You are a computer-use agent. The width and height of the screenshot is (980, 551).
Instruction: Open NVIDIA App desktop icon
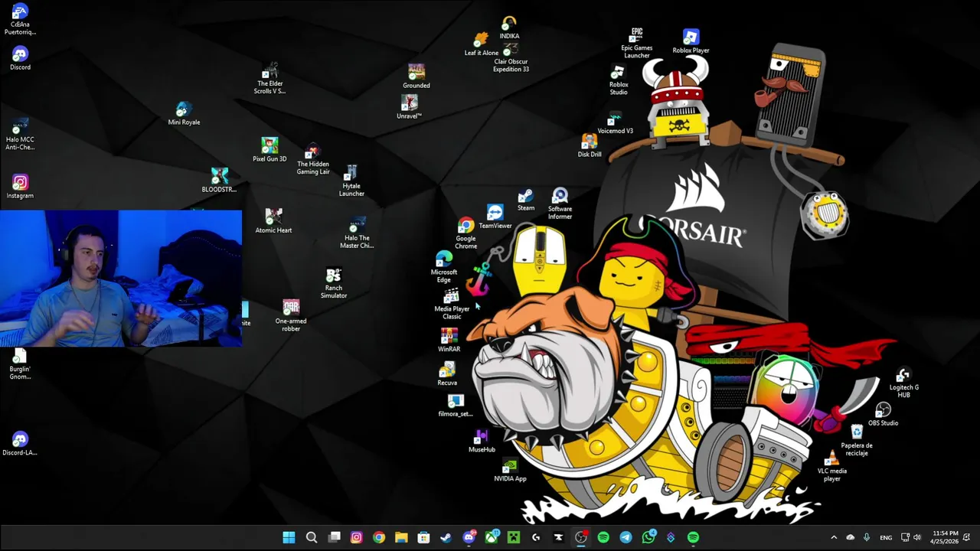click(x=510, y=470)
